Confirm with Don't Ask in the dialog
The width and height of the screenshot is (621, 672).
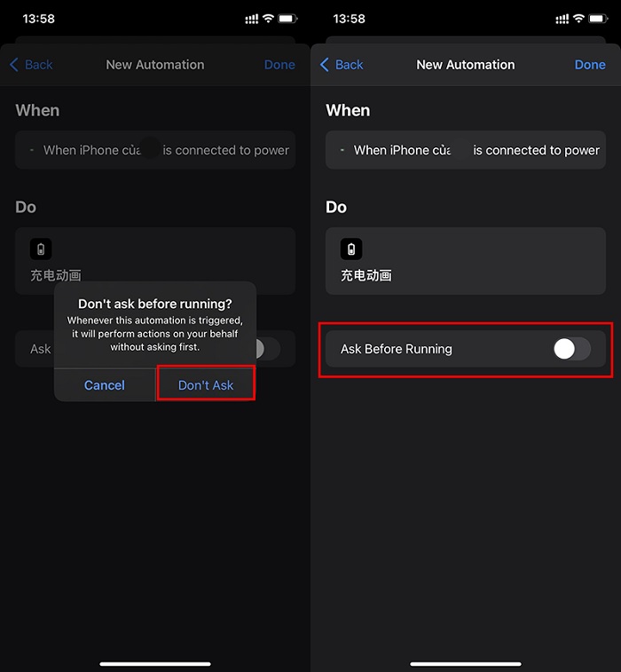point(206,385)
